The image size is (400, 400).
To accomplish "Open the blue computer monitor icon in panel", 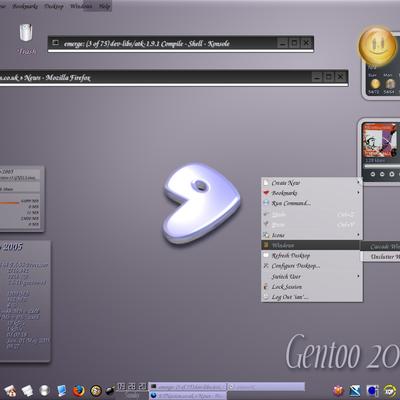I will (x=61, y=390).
